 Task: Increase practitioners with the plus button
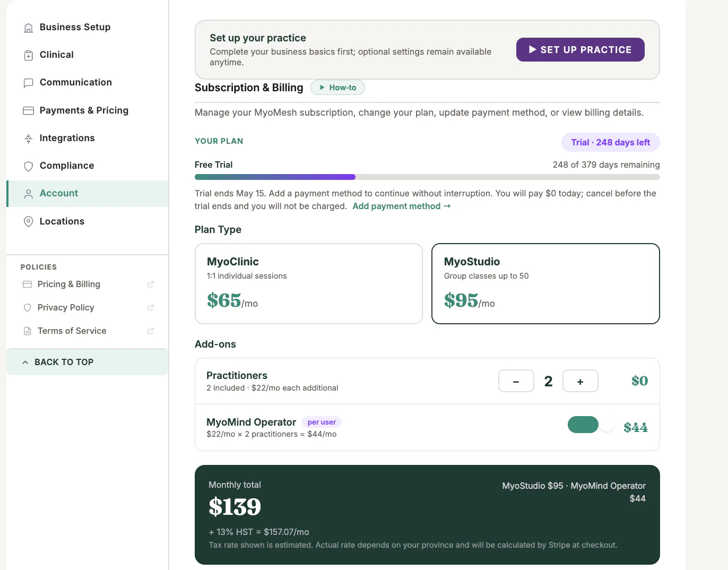pyautogui.click(x=580, y=381)
